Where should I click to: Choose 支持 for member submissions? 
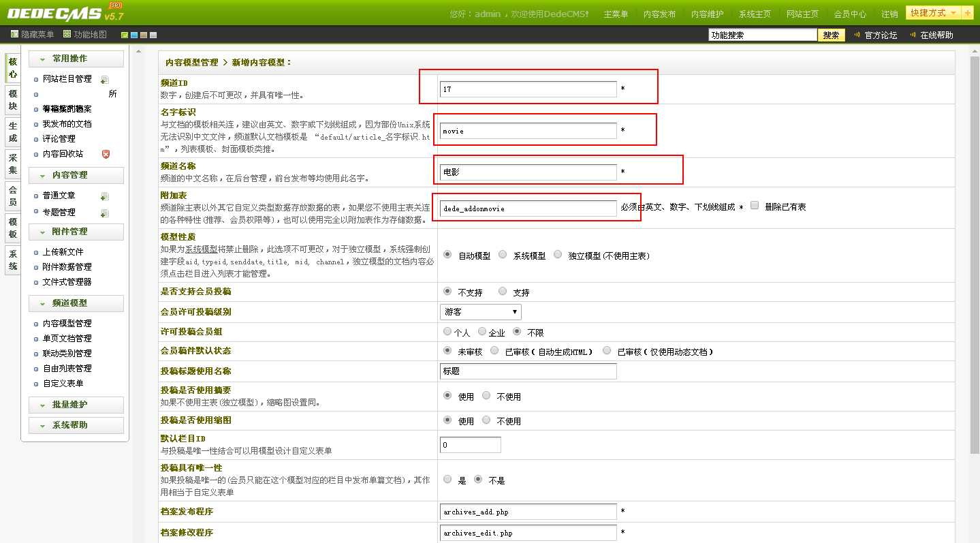(x=503, y=291)
